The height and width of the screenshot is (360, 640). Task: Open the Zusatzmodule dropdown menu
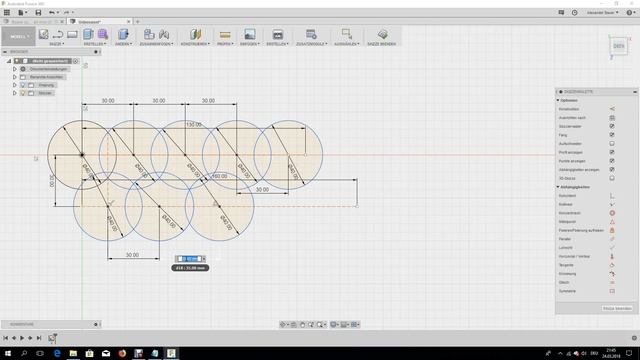(311, 44)
